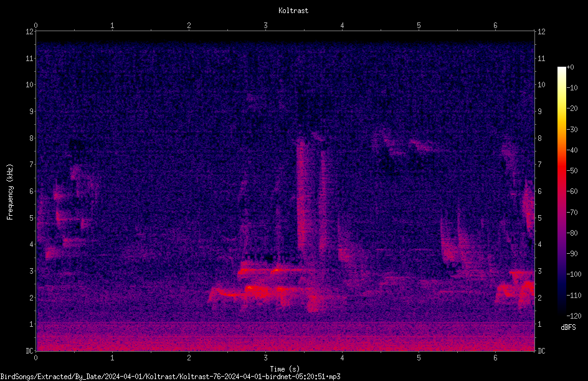Click the Koltrast title at top
Screen dimensions: 588x381
click(293, 11)
